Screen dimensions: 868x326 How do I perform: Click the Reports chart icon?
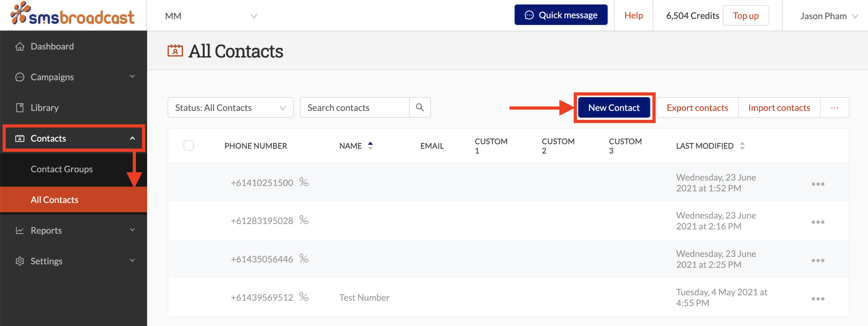tap(20, 230)
